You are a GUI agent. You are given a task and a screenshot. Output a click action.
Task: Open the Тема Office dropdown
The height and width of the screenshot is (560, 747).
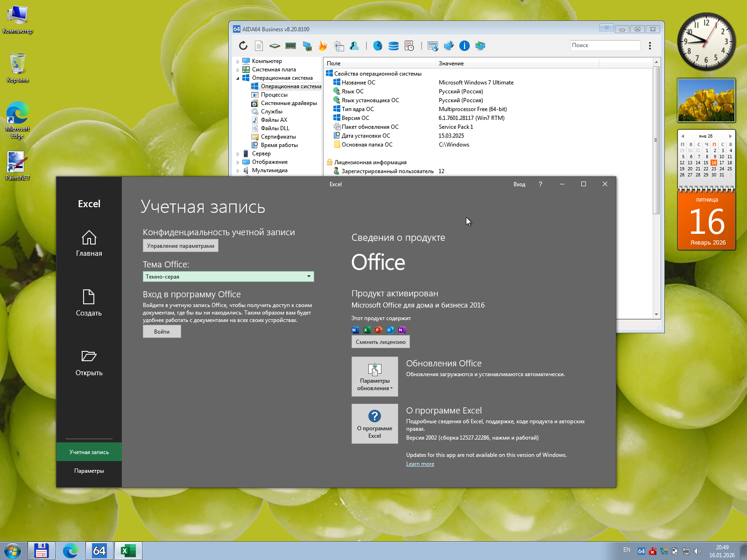pos(228,277)
